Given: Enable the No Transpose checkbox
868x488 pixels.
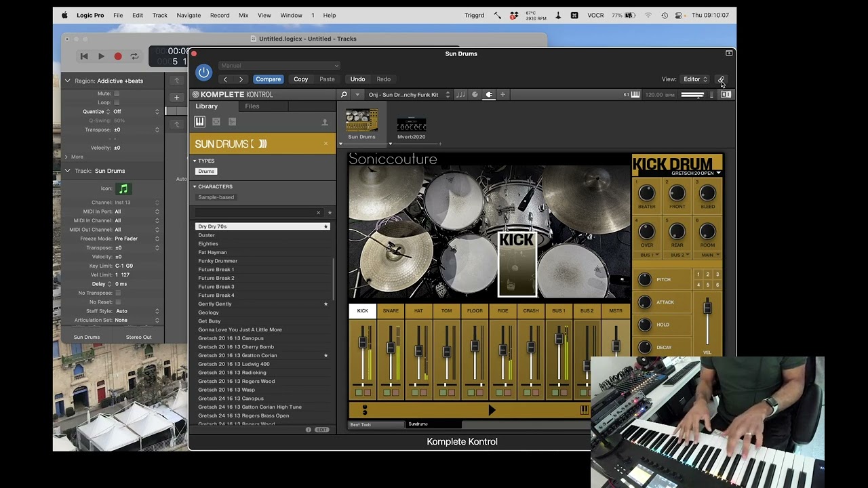Looking at the screenshot, I should [x=118, y=293].
